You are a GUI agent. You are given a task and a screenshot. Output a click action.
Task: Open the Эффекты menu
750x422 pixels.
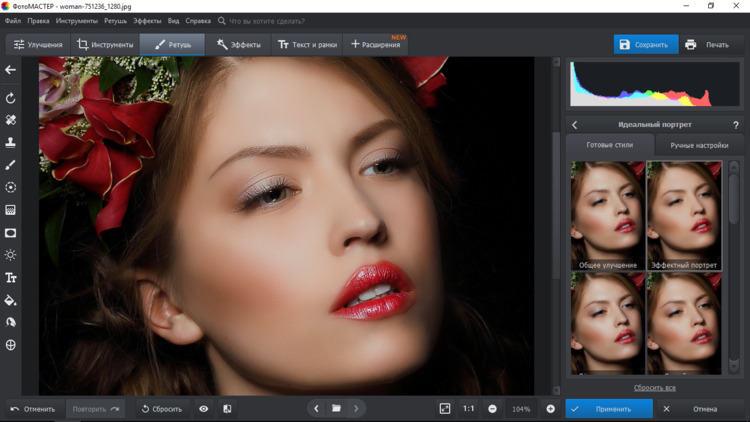147,20
